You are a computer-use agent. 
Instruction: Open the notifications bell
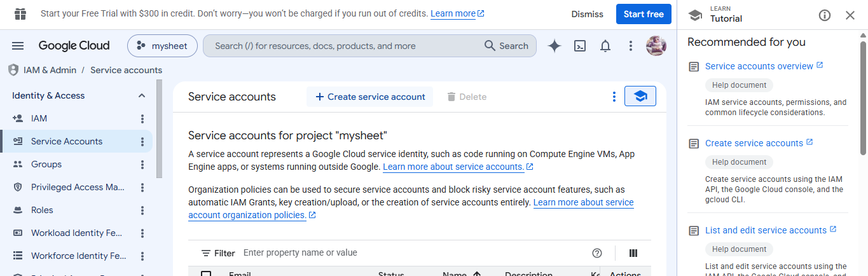click(605, 46)
